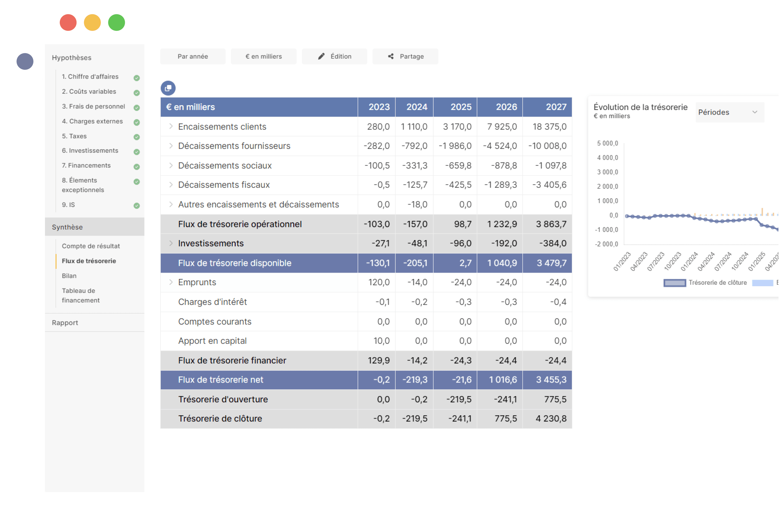Click green check next to Élements exceptionnels

[136, 182]
